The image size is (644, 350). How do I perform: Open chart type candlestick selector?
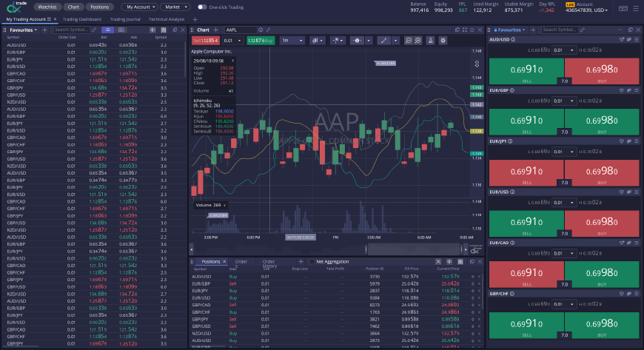tap(317, 41)
